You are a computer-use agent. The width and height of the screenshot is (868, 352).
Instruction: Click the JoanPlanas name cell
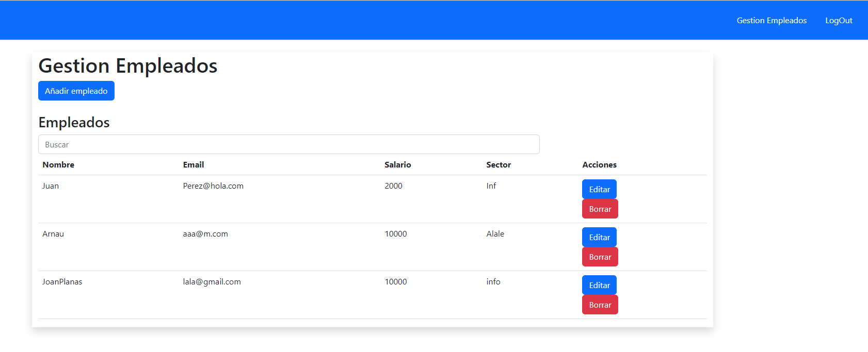[x=62, y=282]
